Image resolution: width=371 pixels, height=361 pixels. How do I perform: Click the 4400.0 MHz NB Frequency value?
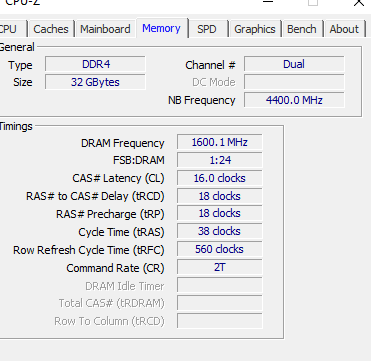pyautogui.click(x=294, y=100)
